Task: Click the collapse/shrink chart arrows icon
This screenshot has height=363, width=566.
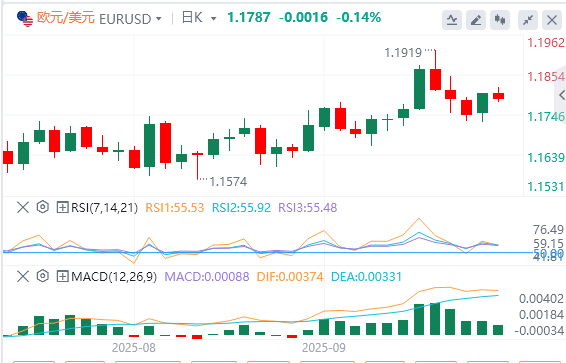Action: click(x=528, y=19)
